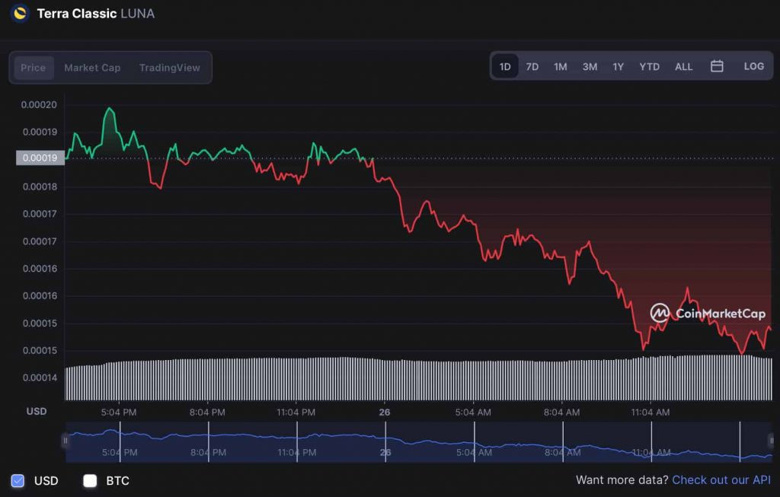This screenshot has width=780, height=497.
Task: Select the 1D time range
Action: (505, 67)
